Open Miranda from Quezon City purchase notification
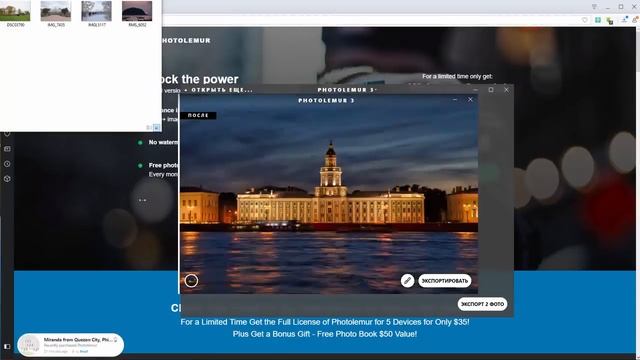640x360 pixels. [x=71, y=345]
